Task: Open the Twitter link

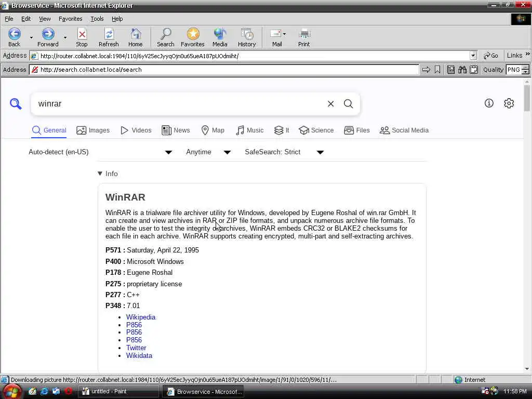Action: click(136, 348)
